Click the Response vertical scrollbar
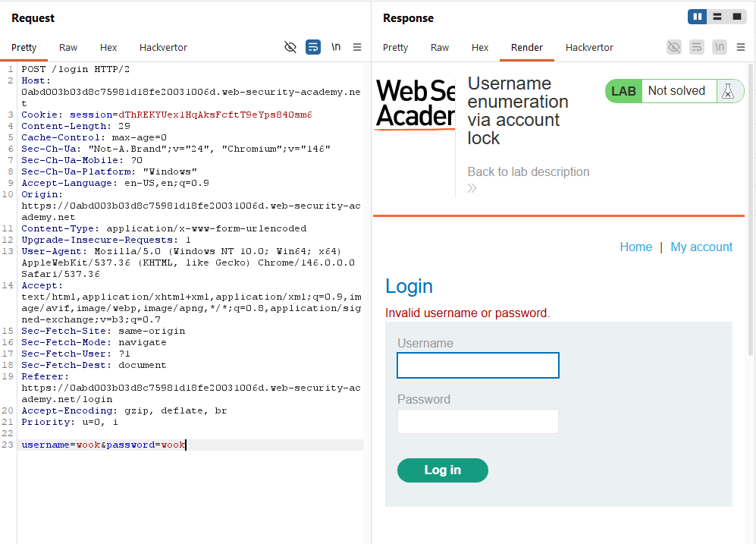This screenshot has width=756, height=544. 750,210
